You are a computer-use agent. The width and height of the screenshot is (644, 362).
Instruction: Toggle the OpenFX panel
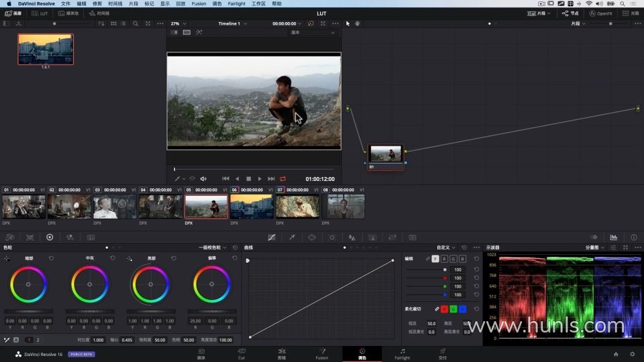click(x=600, y=13)
